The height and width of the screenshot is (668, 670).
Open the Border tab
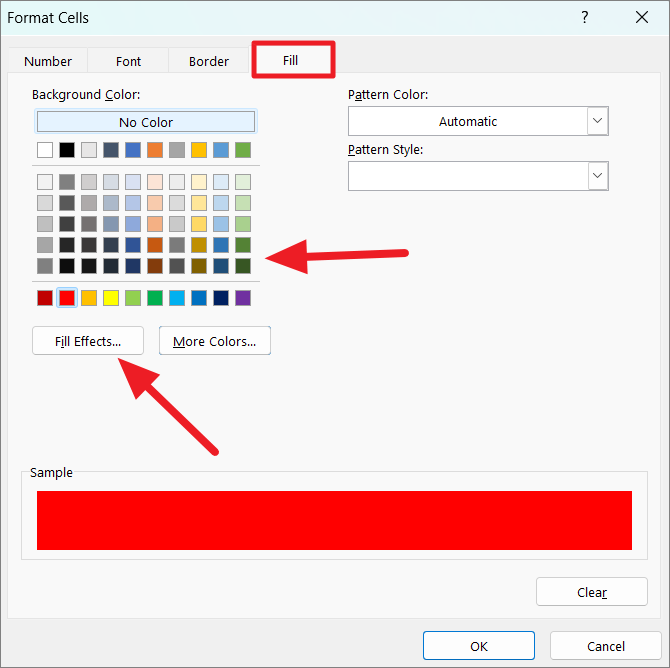[209, 61]
